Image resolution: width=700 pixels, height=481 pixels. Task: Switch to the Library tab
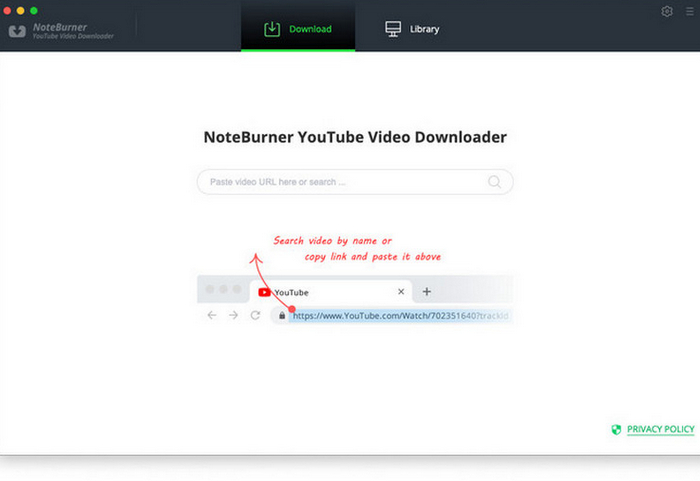412,29
